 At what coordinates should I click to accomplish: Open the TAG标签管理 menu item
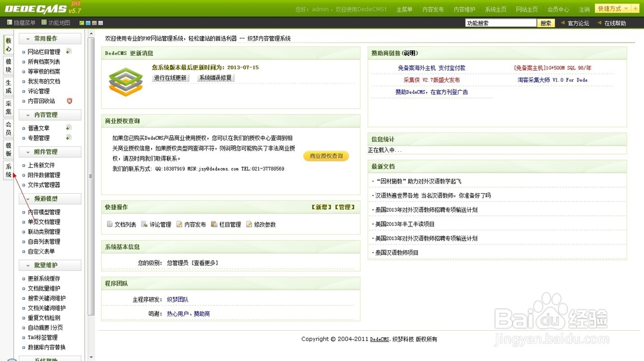click(x=43, y=337)
